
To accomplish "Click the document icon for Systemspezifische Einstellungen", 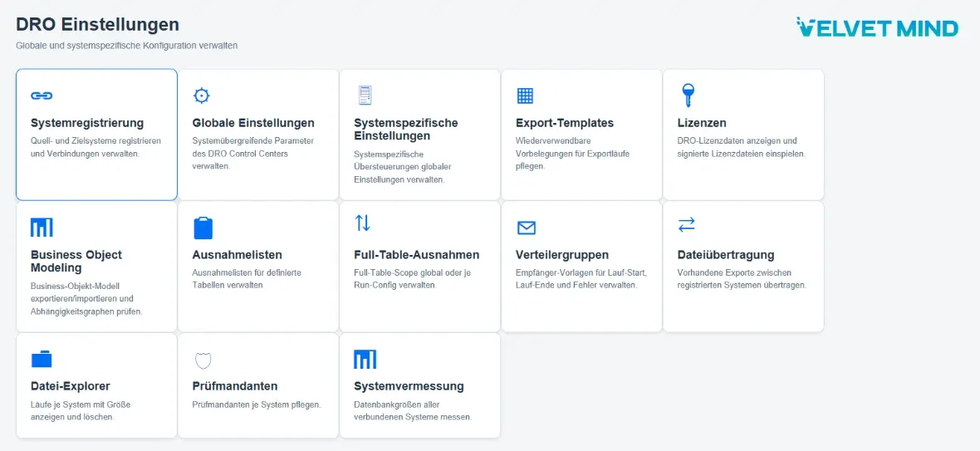I will click(365, 96).
